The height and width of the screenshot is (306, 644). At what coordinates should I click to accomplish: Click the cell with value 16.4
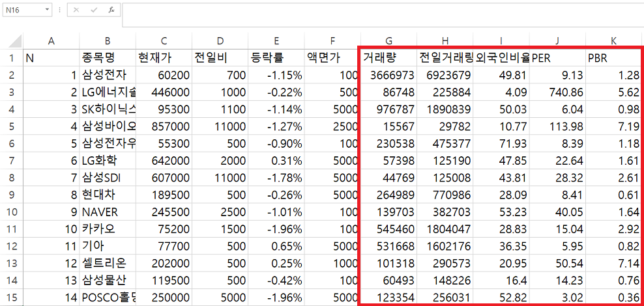click(501, 280)
